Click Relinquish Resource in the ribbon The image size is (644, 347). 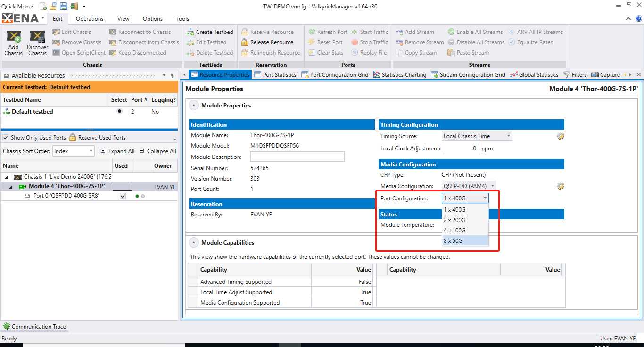coord(271,53)
